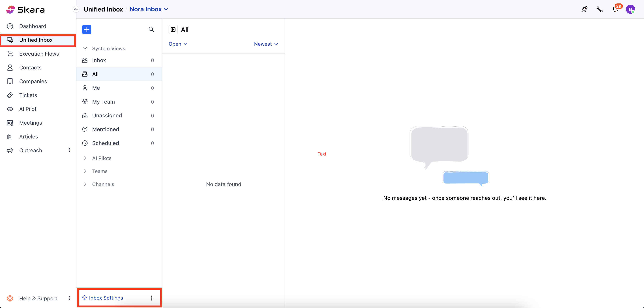
Task: Click the blue plus new conversation button
Action: click(x=86, y=30)
